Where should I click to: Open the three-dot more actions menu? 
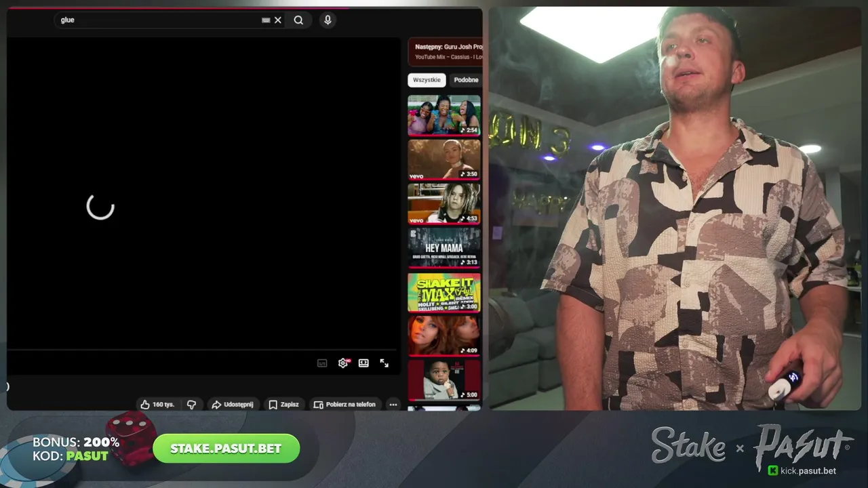tap(393, 405)
